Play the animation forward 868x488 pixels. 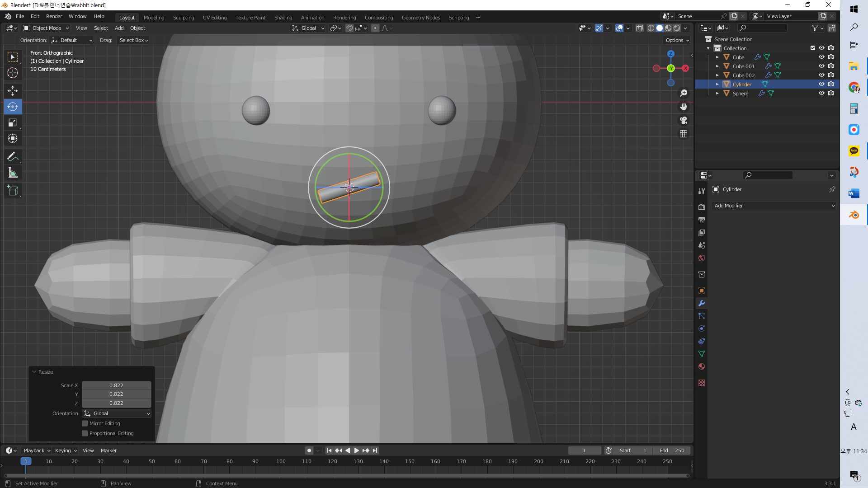pos(356,450)
